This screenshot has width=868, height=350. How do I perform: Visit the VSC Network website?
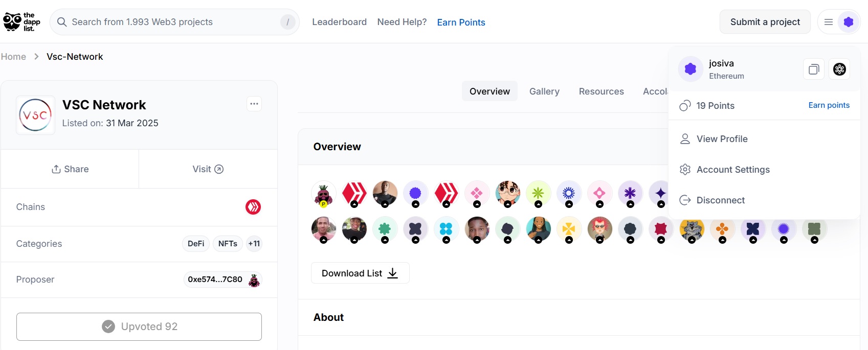pyautogui.click(x=208, y=169)
